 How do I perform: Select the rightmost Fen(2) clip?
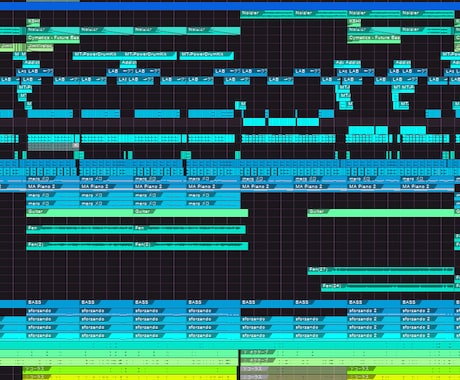coord(191,246)
